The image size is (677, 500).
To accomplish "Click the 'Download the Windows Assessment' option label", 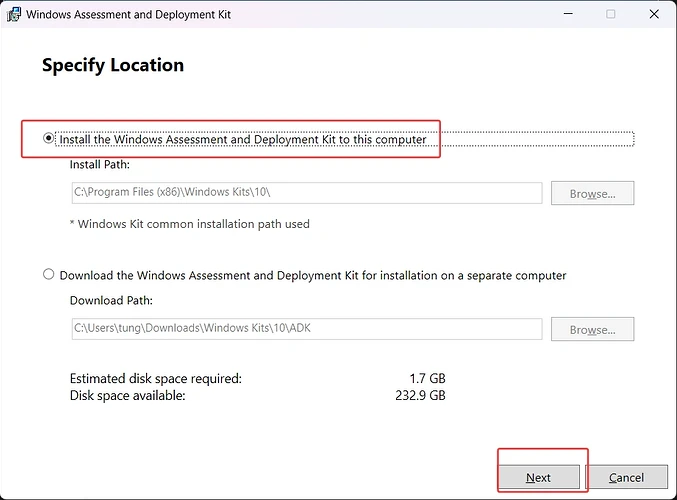I will point(313,275).
